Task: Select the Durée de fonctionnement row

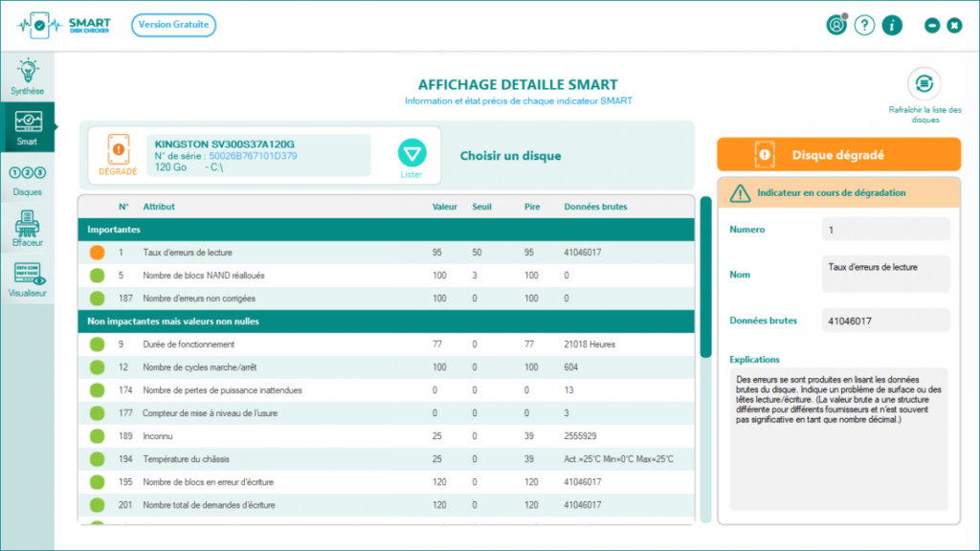Action: point(387,344)
